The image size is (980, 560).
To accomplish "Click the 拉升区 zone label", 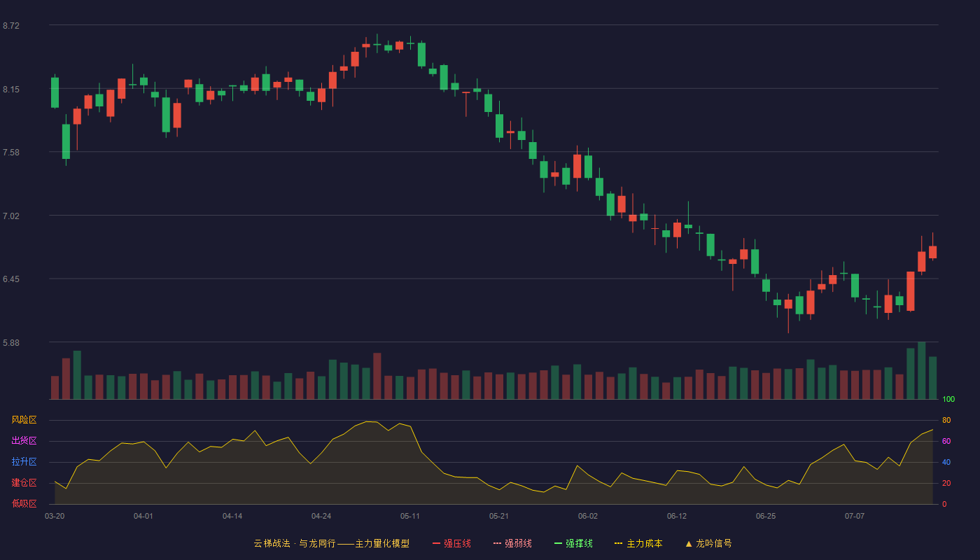I will click(x=24, y=462).
